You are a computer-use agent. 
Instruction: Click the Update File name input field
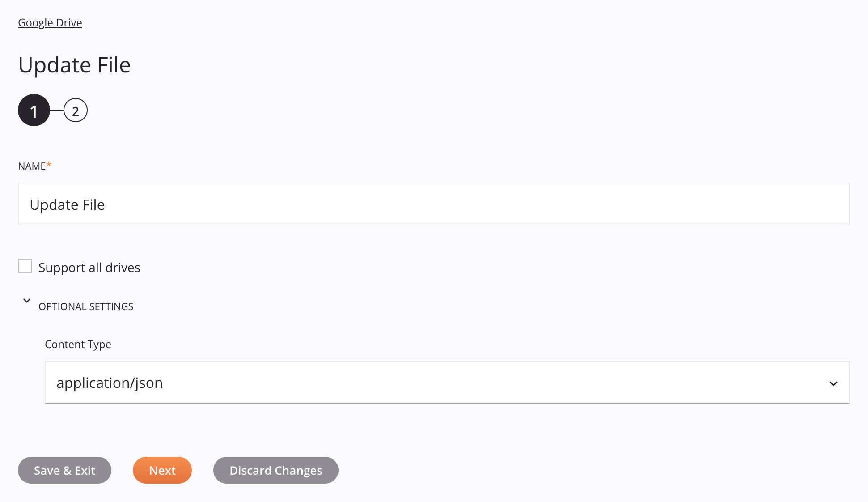click(x=433, y=204)
